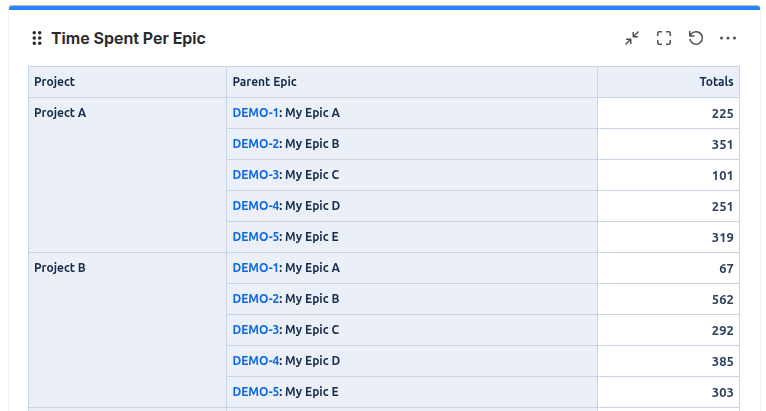This screenshot has height=411, width=766.
Task: Open DEMO-2 link under Project B
Action: pyautogui.click(x=255, y=299)
